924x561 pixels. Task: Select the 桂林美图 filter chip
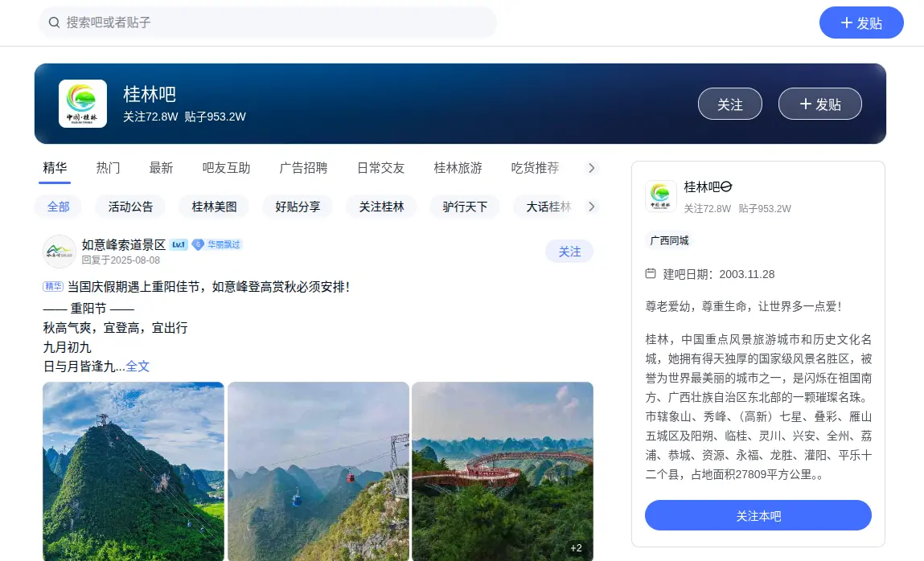click(x=214, y=207)
